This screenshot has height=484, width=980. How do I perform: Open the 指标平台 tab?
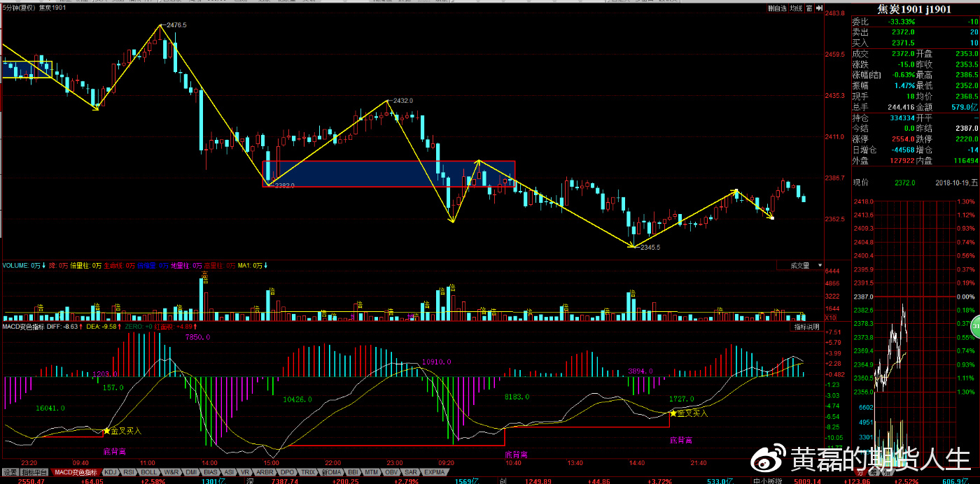point(33,472)
